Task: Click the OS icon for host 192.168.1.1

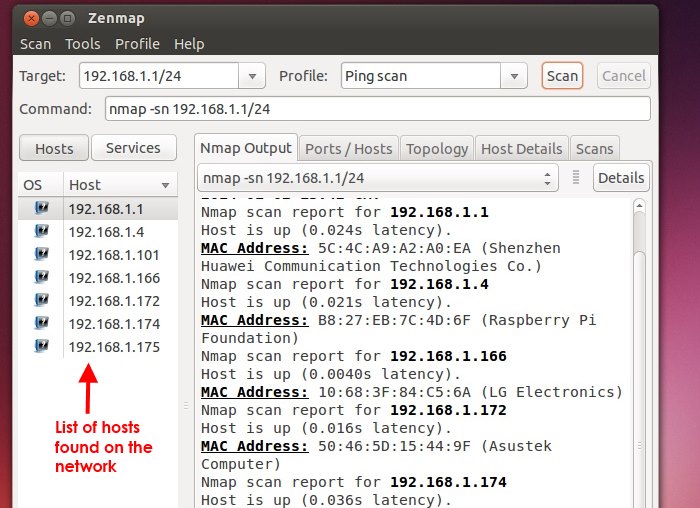Action: click(42, 208)
